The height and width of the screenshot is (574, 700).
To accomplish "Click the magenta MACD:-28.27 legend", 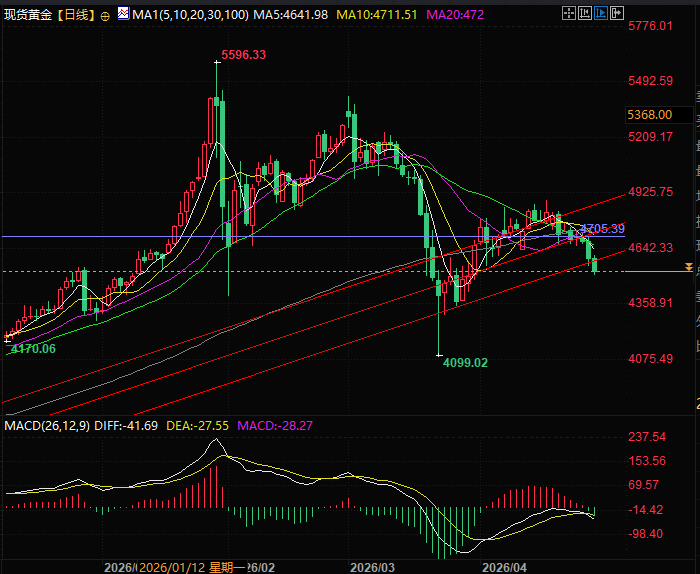I will coord(276,426).
